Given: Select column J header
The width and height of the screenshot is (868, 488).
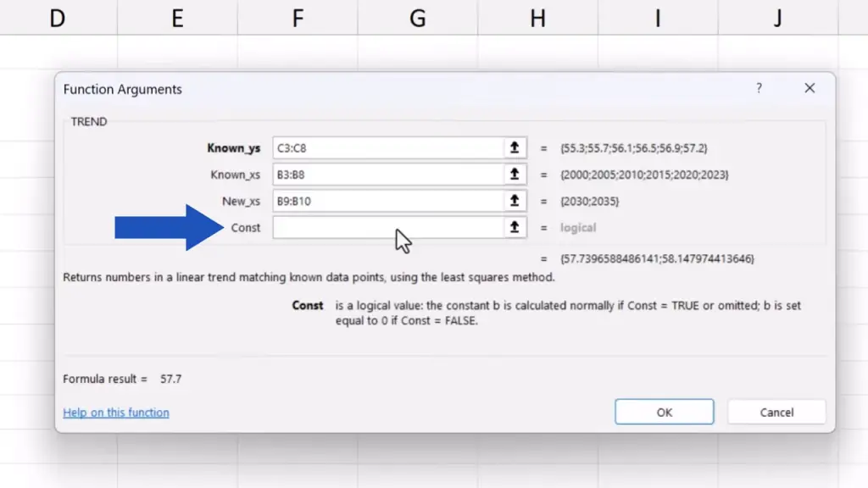Looking at the screenshot, I should (777, 18).
